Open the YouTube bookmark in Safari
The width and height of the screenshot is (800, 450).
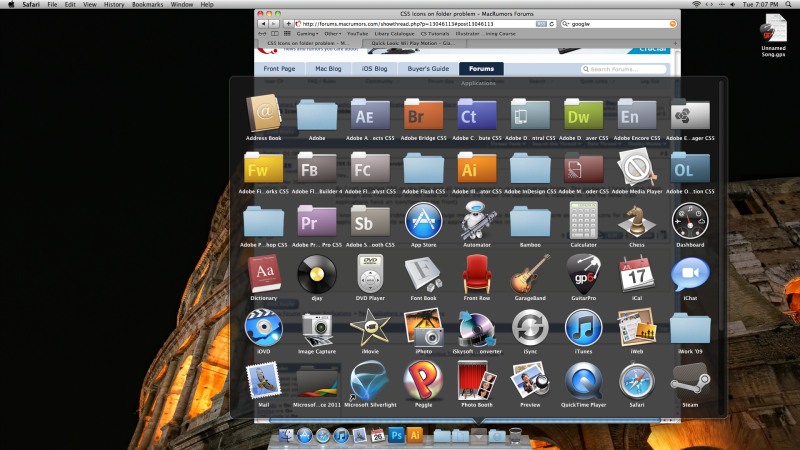tap(358, 34)
